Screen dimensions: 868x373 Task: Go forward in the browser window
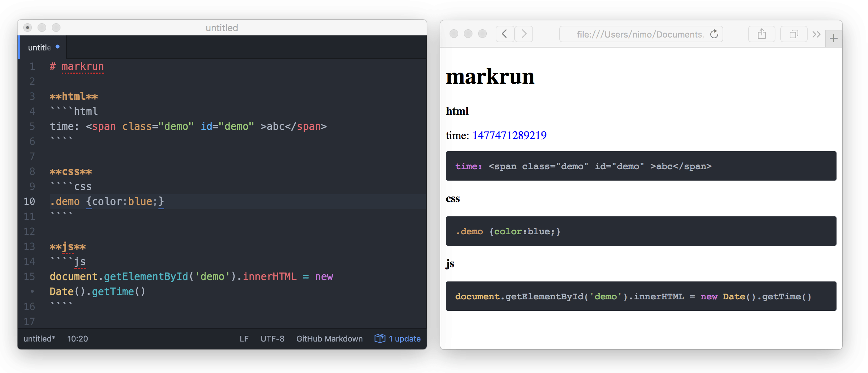tap(524, 34)
